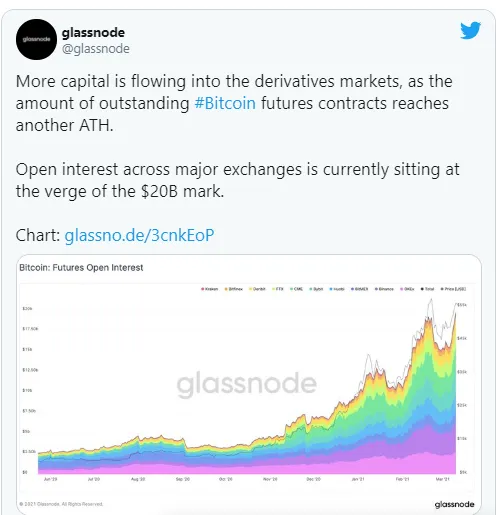
Task: Click the Twitter bird logo
Action: [470, 30]
